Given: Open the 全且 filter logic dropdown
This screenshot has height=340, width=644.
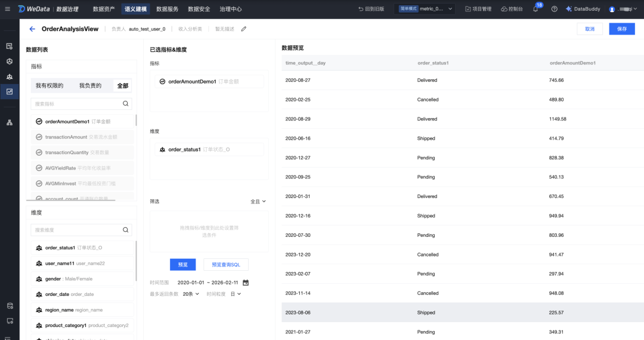Looking at the screenshot, I should (258, 201).
